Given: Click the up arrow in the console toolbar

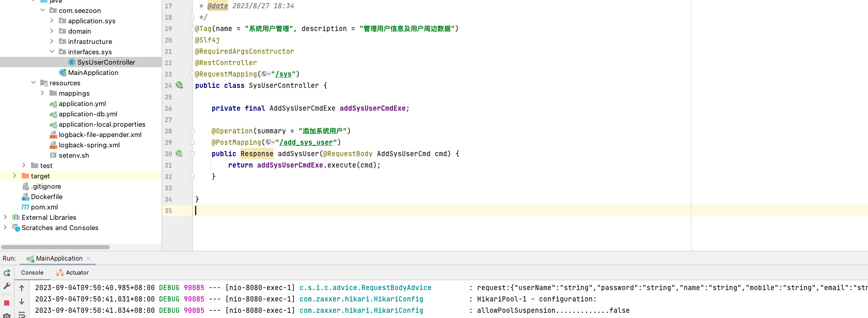Looking at the screenshot, I should pyautogui.click(x=22, y=288).
